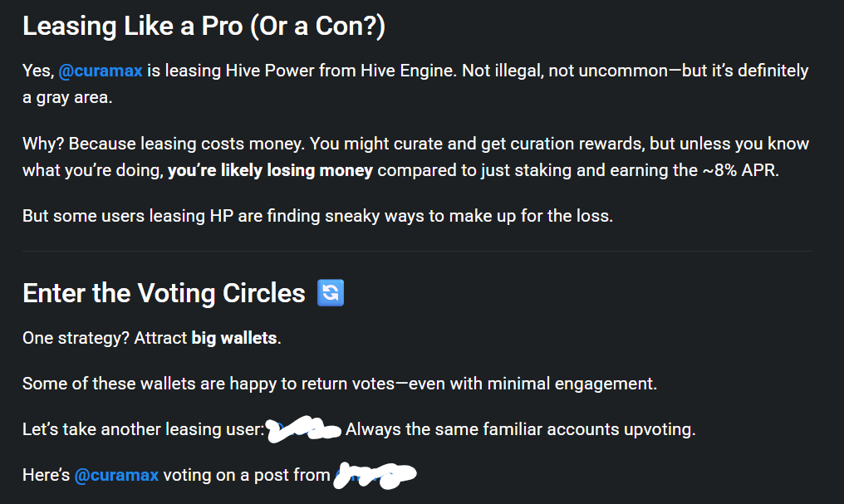This screenshot has height=504, width=844.
Task: Click "Always the same familiar accounts upvoting" text
Action: point(521,429)
